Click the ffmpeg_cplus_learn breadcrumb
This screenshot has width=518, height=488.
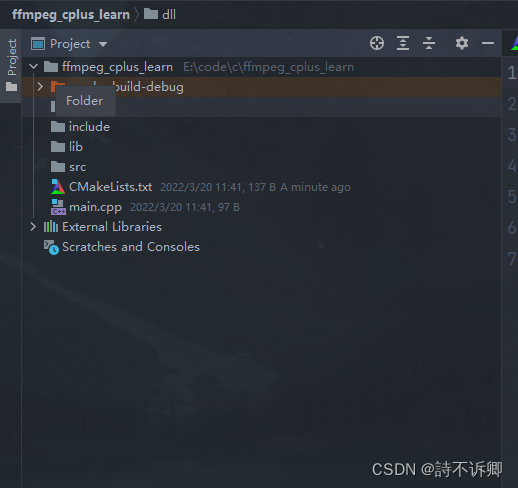point(71,15)
